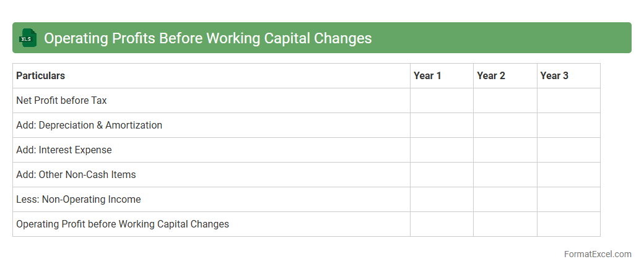Click Year 3 cell for Operating Profit total row
The width and height of the screenshot is (644, 272).
tap(568, 224)
